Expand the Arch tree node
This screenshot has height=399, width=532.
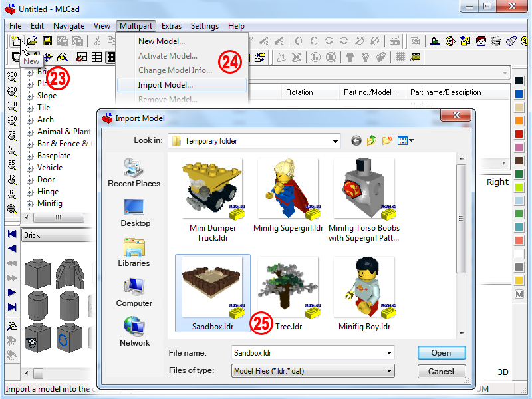(x=29, y=120)
